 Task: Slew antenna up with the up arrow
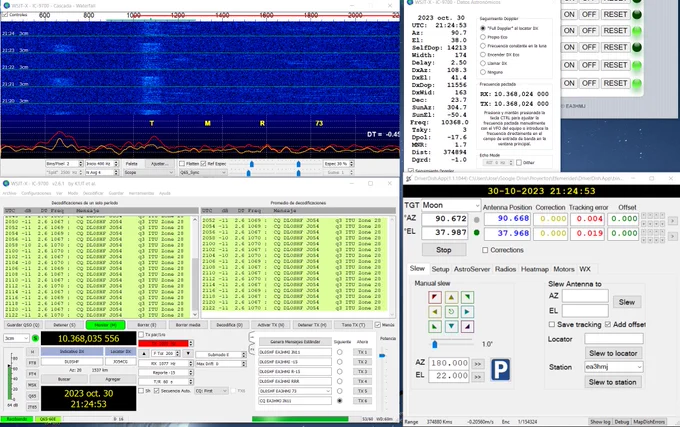451,297
